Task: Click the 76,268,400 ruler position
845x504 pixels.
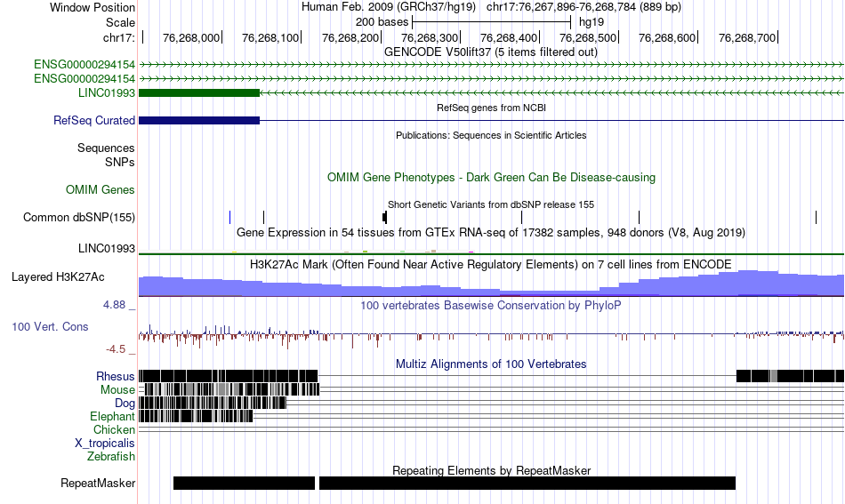Action: coord(509,37)
